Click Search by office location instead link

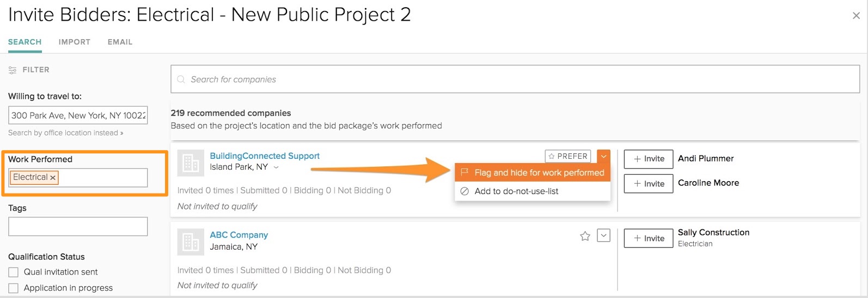65,133
